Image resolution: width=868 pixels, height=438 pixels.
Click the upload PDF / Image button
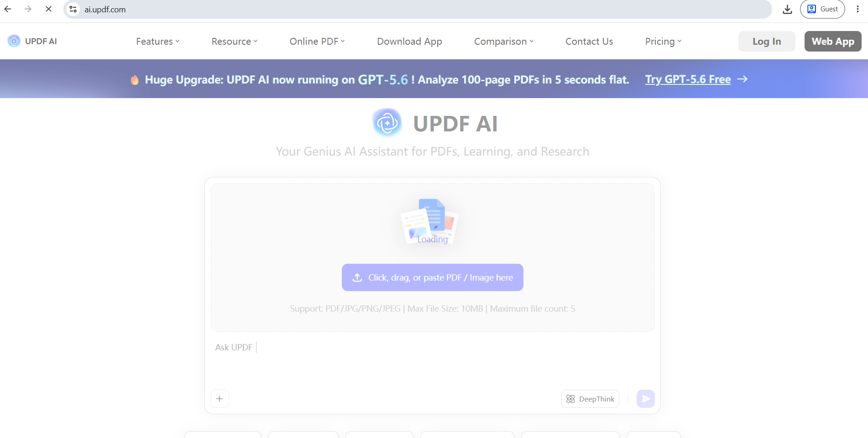click(x=433, y=277)
